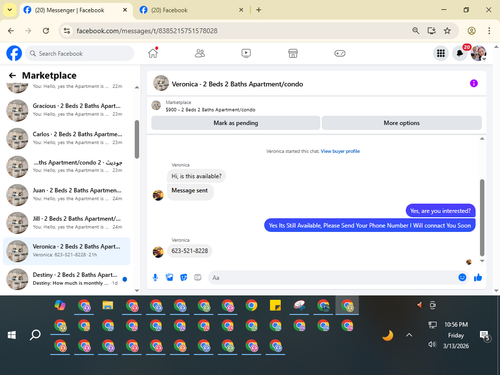The image size is (500, 375).
Task: Select the Veronica conversation row
Action: (x=67, y=251)
